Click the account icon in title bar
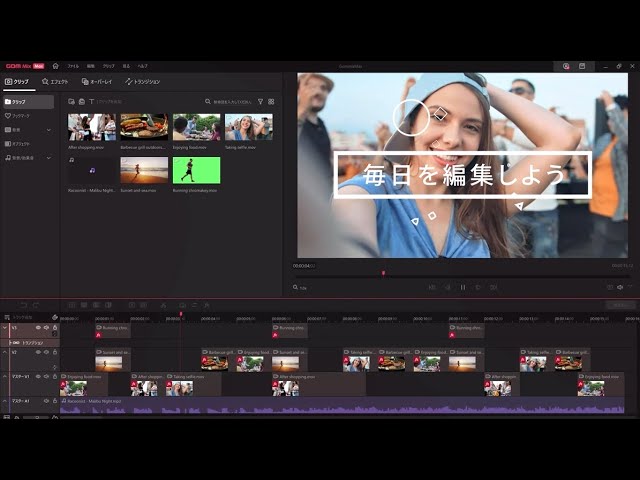 (566, 66)
